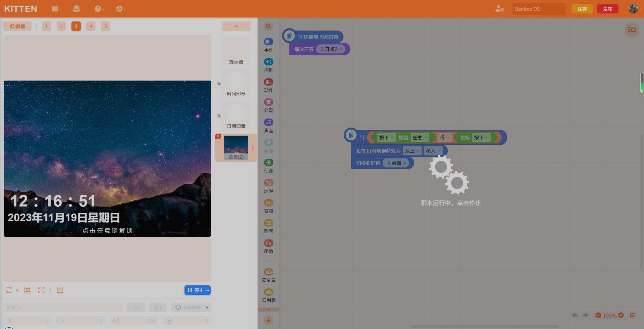The width and height of the screenshot is (644, 329).
Task: Toggle the sprite lock button
Action: [158, 307]
